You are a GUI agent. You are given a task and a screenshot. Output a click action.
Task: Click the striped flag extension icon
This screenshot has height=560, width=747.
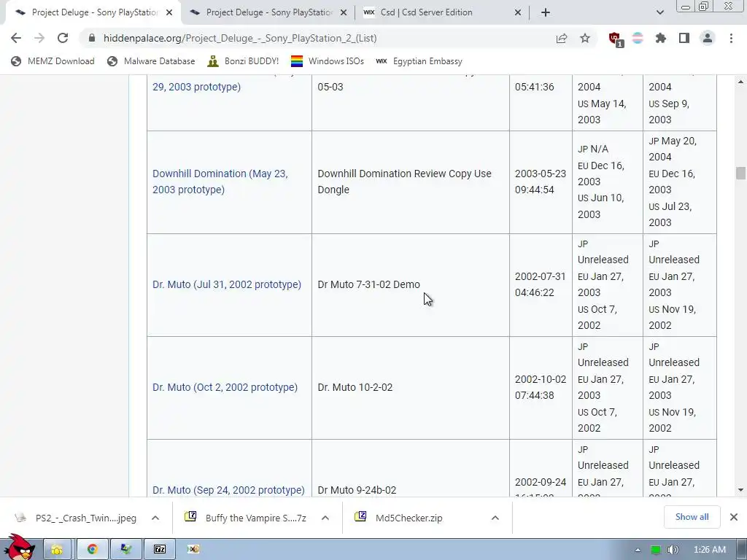pos(638,38)
